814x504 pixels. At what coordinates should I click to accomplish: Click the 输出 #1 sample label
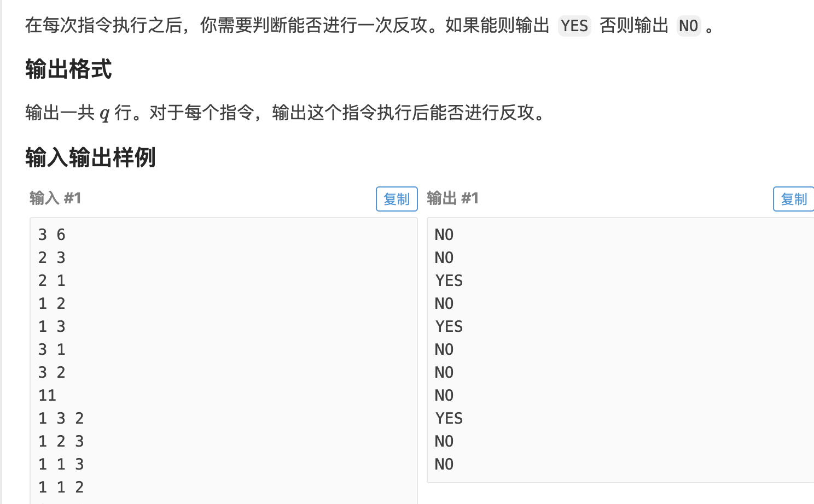(x=452, y=198)
